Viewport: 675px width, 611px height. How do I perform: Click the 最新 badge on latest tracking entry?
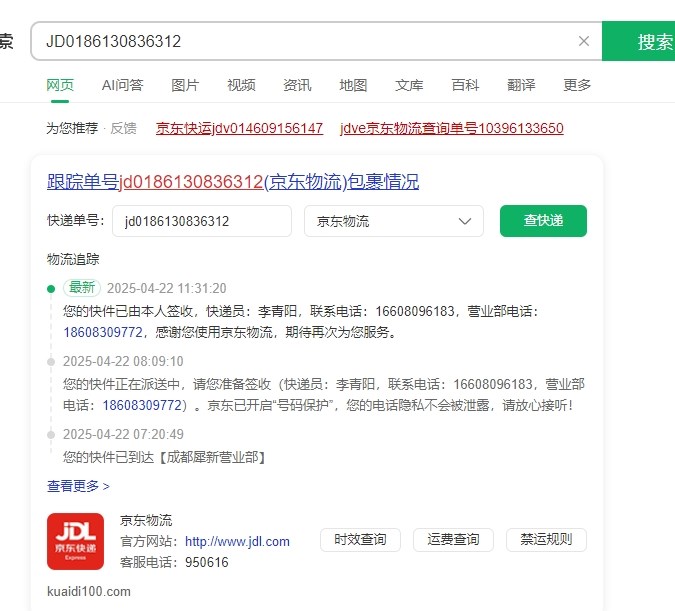point(82,288)
